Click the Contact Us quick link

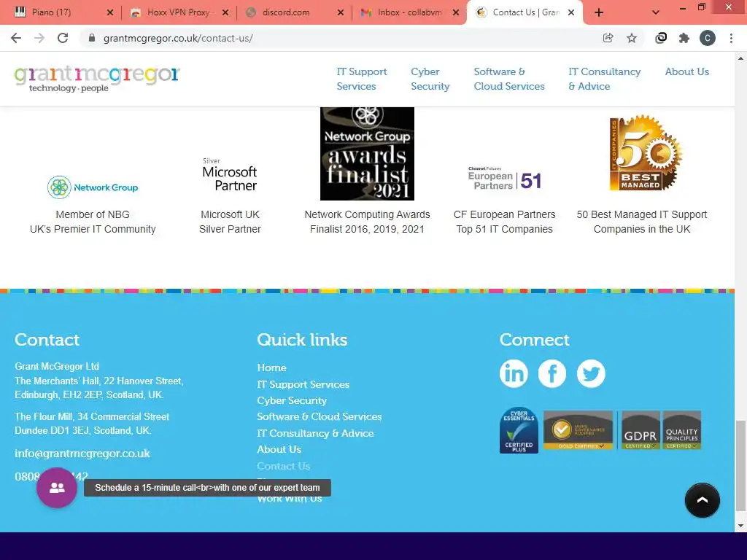[x=284, y=466]
